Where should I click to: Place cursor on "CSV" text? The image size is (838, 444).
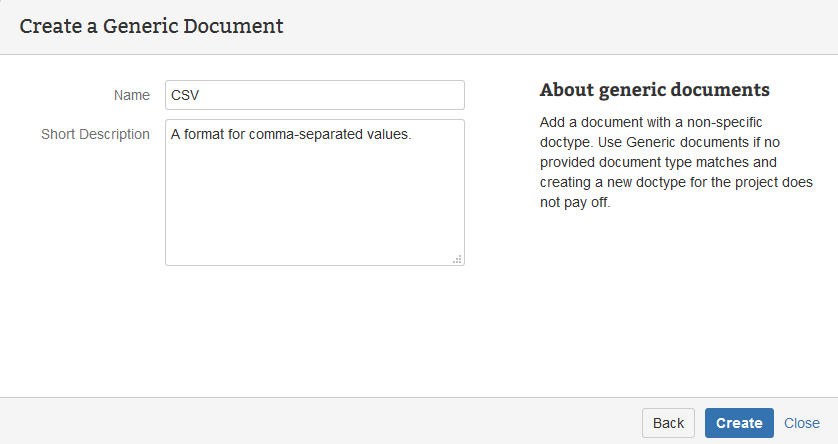click(187, 95)
